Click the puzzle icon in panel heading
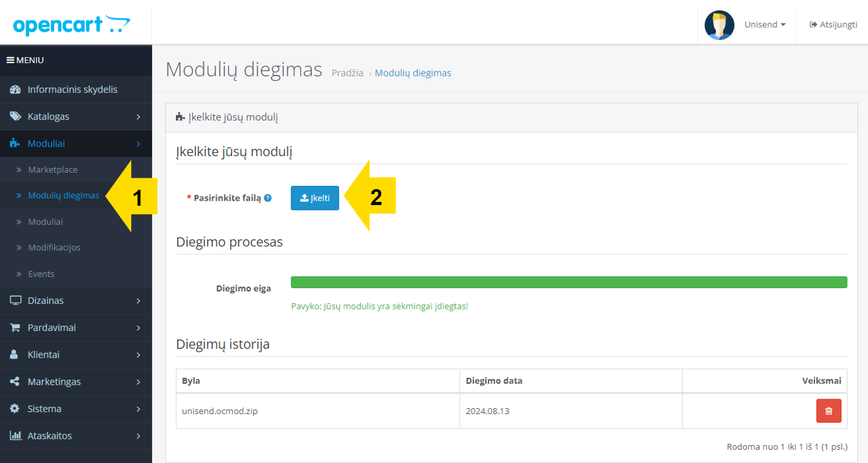Image resolution: width=868 pixels, height=463 pixels. click(180, 117)
